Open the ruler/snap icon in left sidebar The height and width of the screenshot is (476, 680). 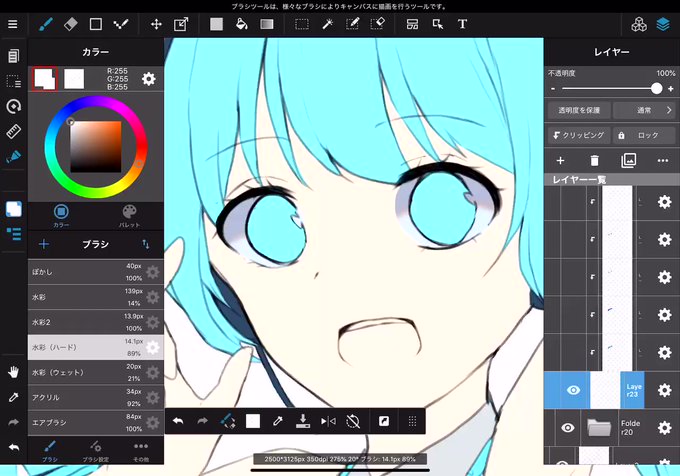coord(13,131)
